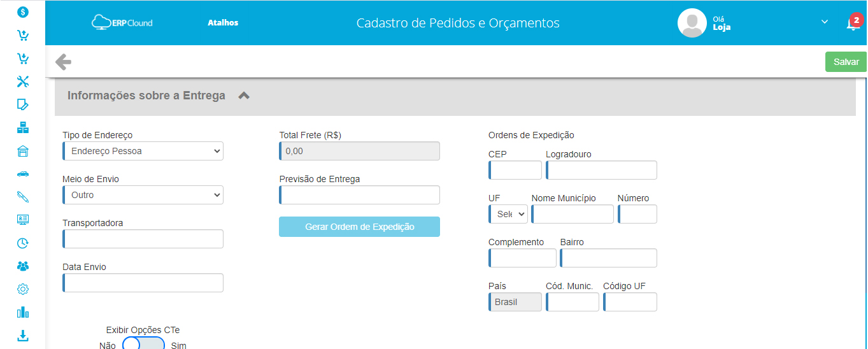This screenshot has height=349, width=868.
Task: Open the UF select dropdown
Action: coord(508,214)
